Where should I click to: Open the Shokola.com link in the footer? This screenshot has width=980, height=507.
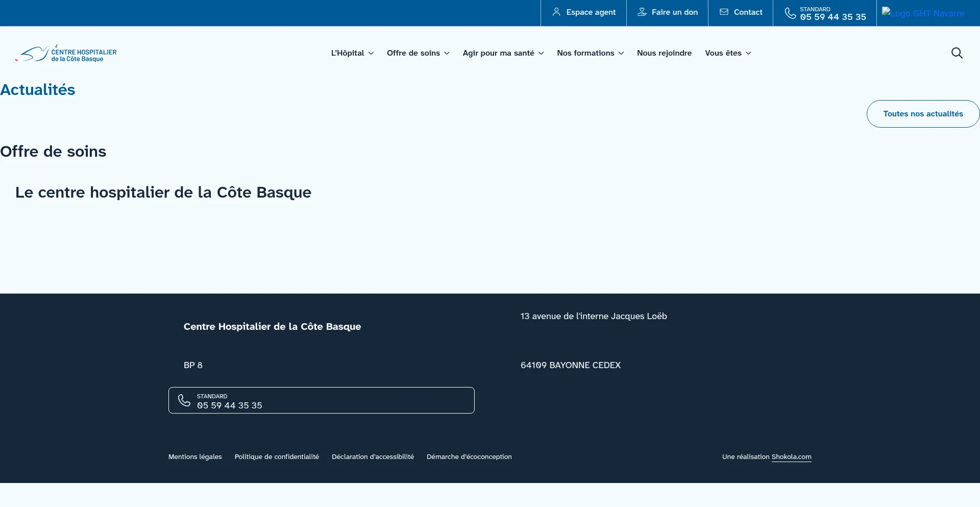coord(791,456)
